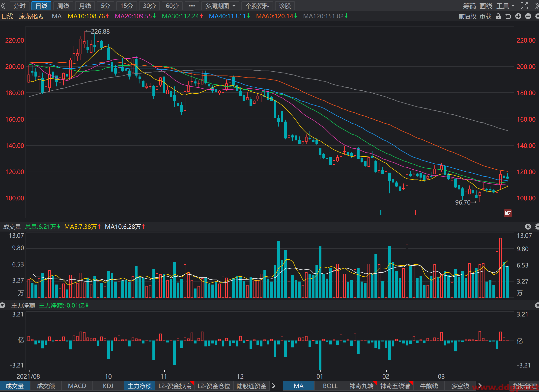Image resolution: width=539 pixels, height=392 pixels.
Task: Toggle MA overlay indicator
Action: 299,386
